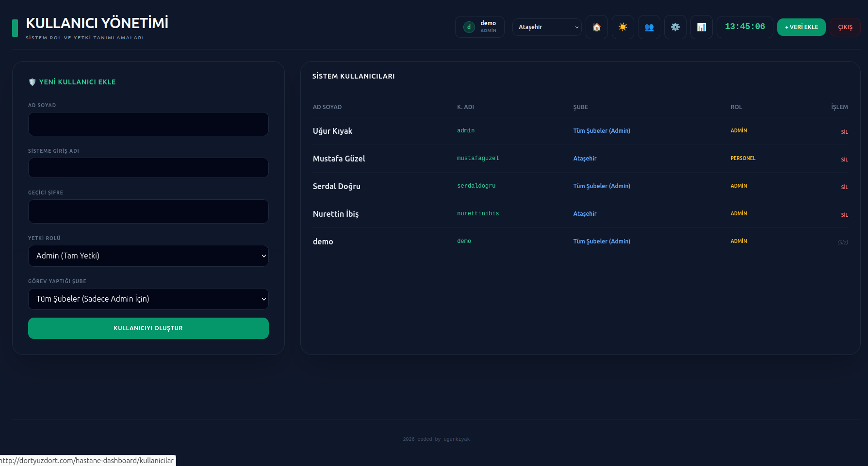
Task: Click the username 'nurettinibis' cell
Action: [478, 213]
